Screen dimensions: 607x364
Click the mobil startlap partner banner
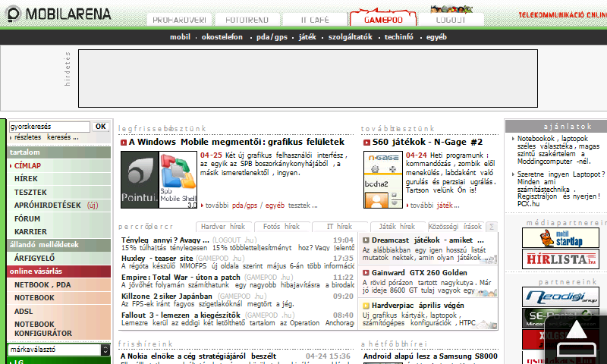(561, 237)
